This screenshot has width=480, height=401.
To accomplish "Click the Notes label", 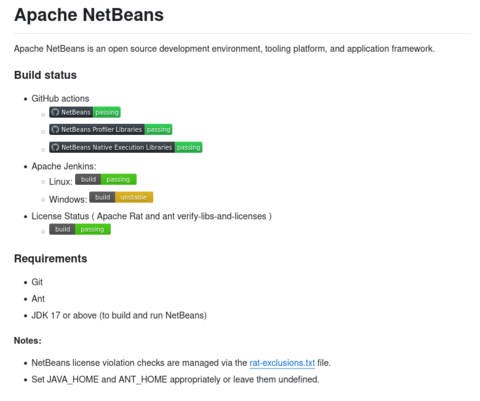I will coord(28,341).
